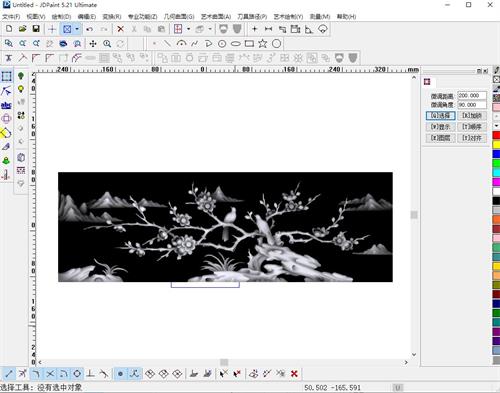This screenshot has height=393, width=500.
Task: Expand the color palette down arrow
Action: coord(496,126)
